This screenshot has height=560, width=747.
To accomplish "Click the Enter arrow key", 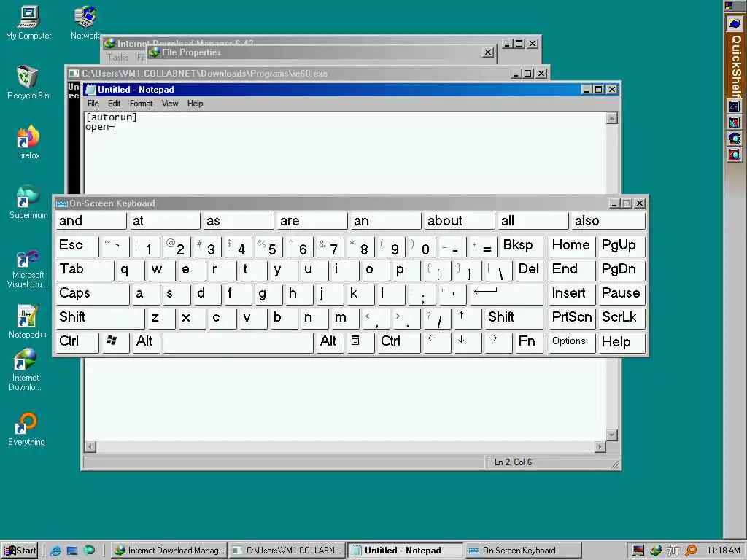I will point(506,293).
